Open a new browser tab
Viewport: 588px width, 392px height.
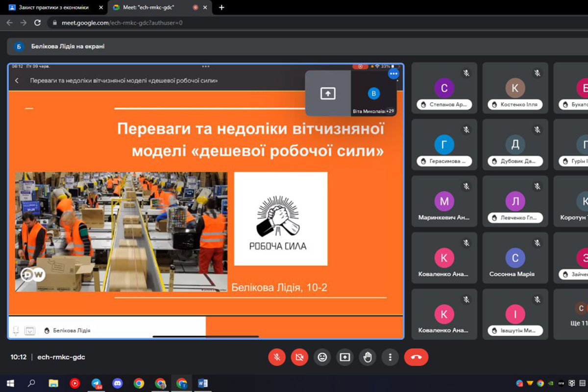tap(221, 7)
